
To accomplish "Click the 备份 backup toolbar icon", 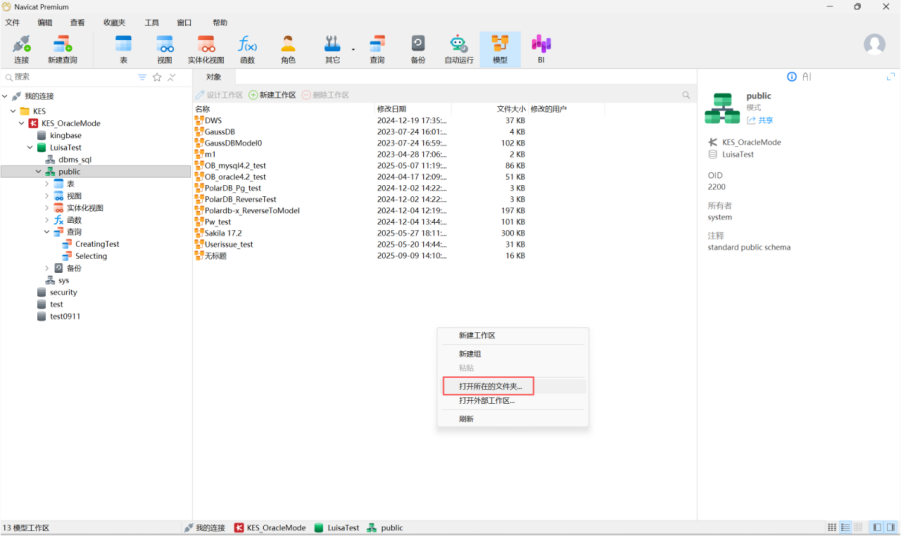I will click(418, 47).
